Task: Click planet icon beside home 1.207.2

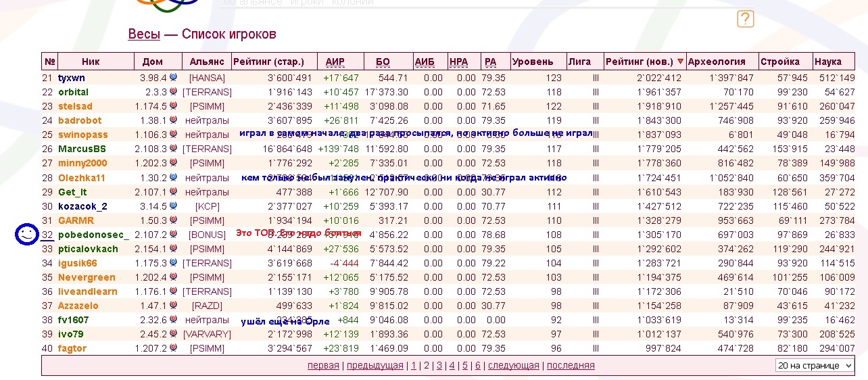Action: [x=174, y=348]
